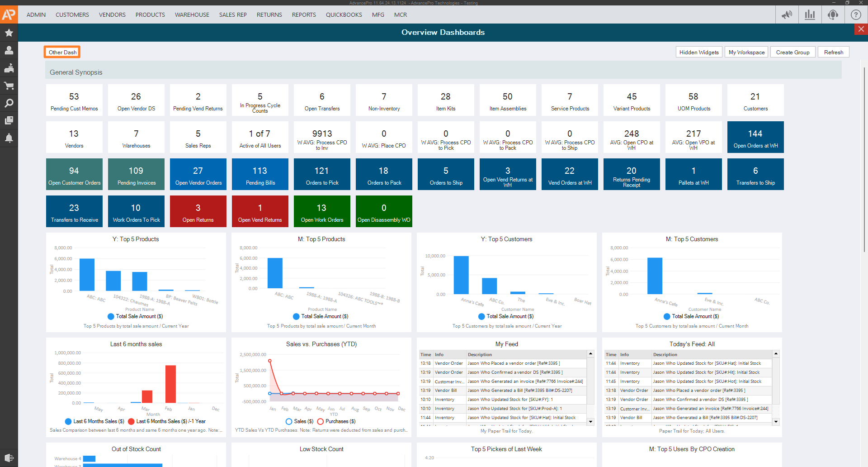Click the notification bell sidebar icon
The width and height of the screenshot is (868, 467).
[x=9, y=138]
